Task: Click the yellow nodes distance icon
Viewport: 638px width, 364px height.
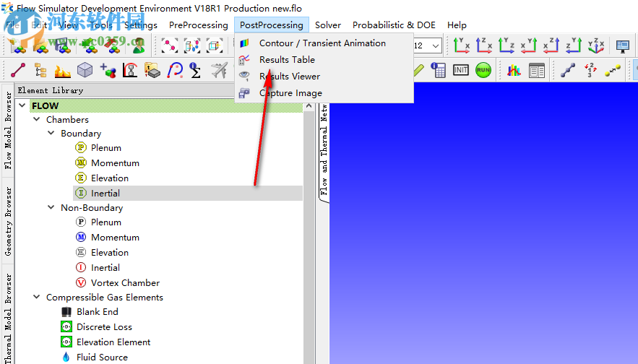Action: pos(613,70)
